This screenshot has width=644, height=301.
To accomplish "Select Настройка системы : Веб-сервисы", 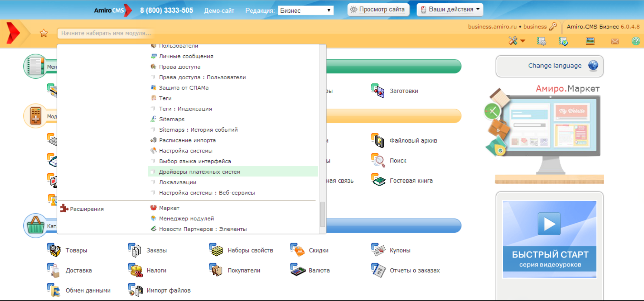I will 207,193.
